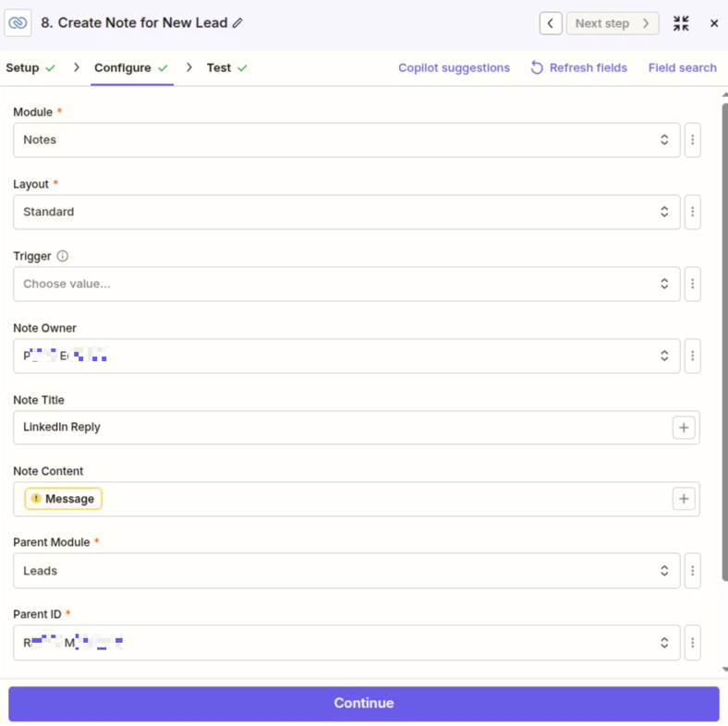The image size is (728, 726).
Task: Open Copilot suggestions
Action: (454, 67)
